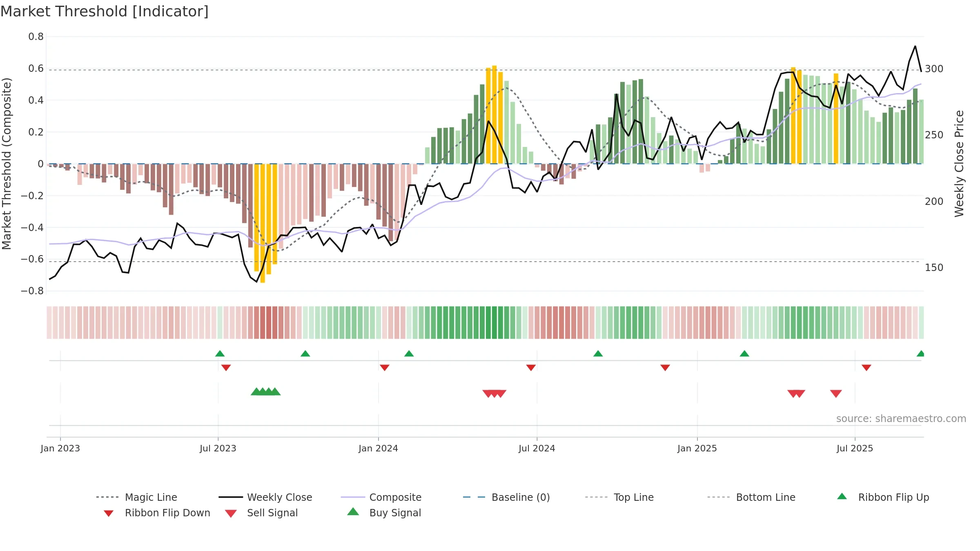Screen dimensions: 980x551
Task: Click the 'Jan 2024' x-axis label
Action: 379,448
